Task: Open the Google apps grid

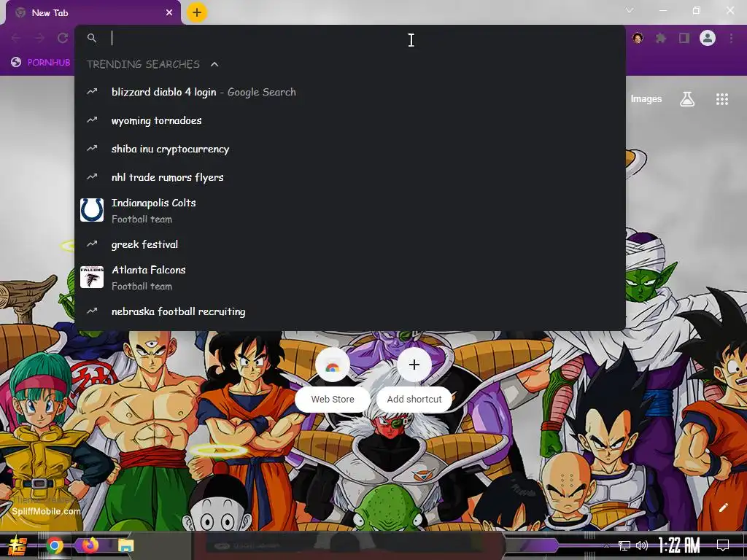Action: pos(722,99)
